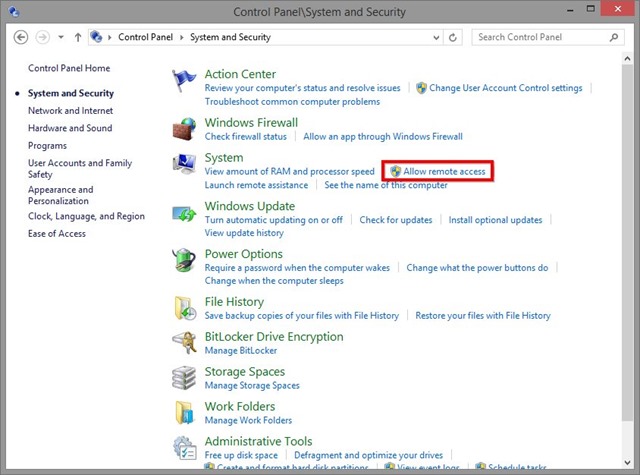
Task: Click Restore your files with File History
Action: 483,315
